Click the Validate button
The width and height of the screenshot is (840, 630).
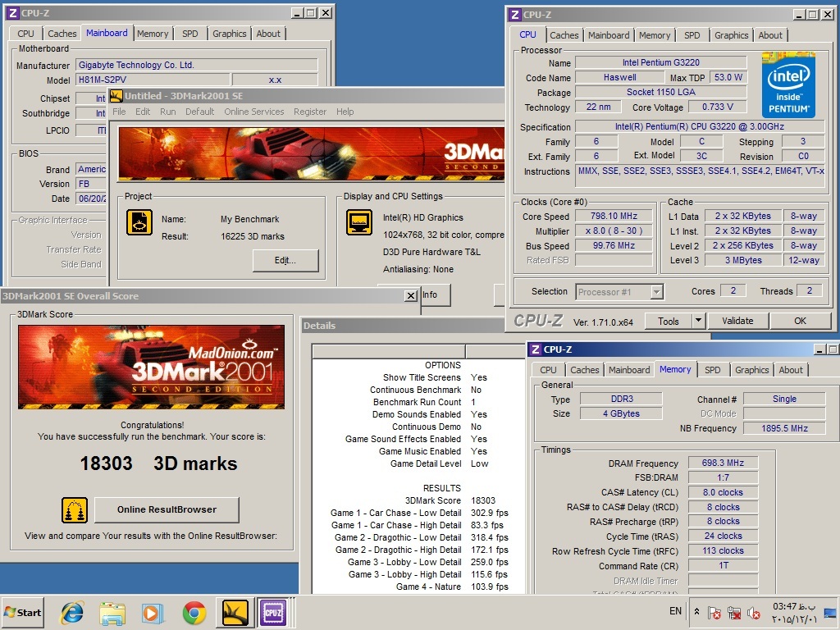(x=737, y=321)
